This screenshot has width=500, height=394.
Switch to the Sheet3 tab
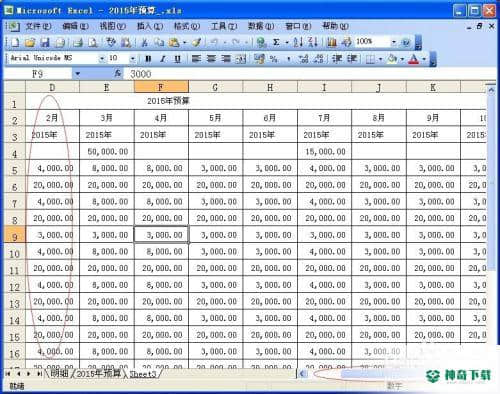(143, 374)
